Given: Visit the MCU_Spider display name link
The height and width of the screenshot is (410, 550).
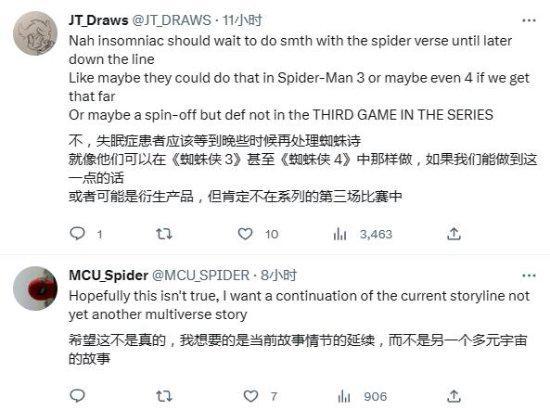Looking at the screenshot, I should click(x=109, y=275).
